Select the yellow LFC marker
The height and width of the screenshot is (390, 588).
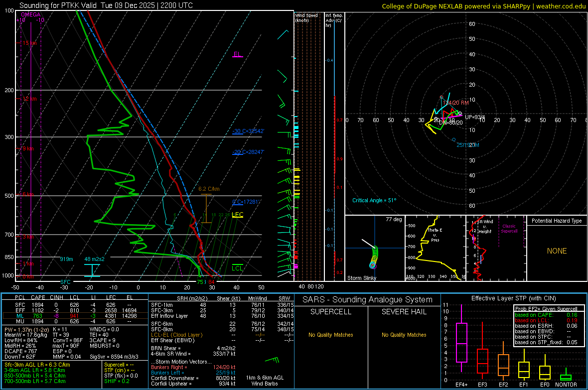238,215
